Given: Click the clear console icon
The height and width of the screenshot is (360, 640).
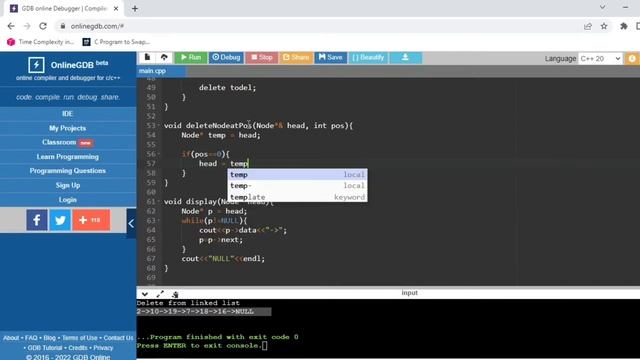Looking at the screenshot, I should pyautogui.click(x=175, y=294).
